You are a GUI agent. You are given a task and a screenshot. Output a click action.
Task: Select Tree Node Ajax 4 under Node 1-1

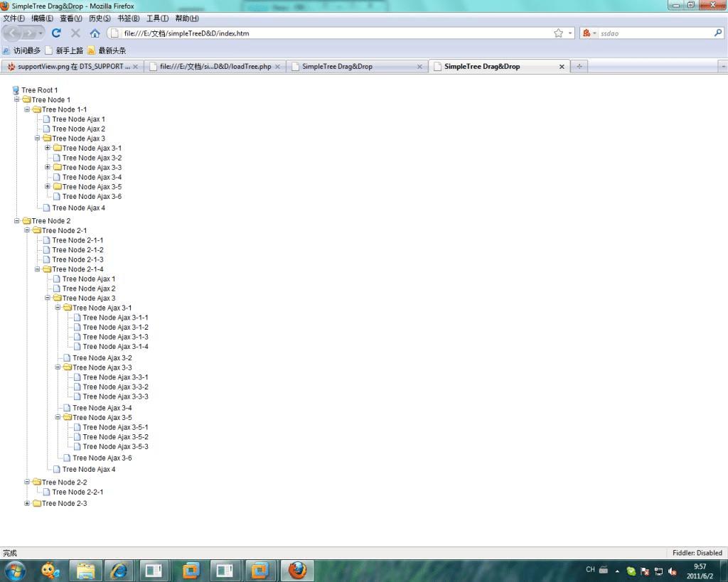[x=78, y=208]
